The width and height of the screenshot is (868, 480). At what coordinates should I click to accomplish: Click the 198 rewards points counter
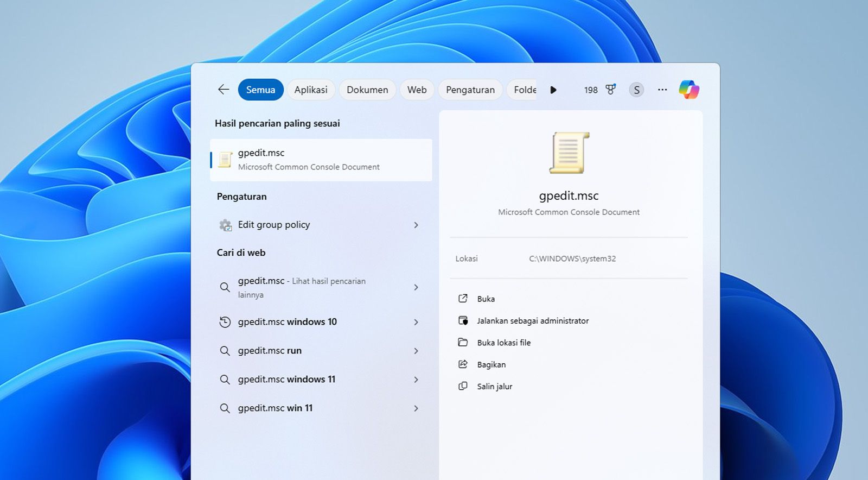[591, 90]
